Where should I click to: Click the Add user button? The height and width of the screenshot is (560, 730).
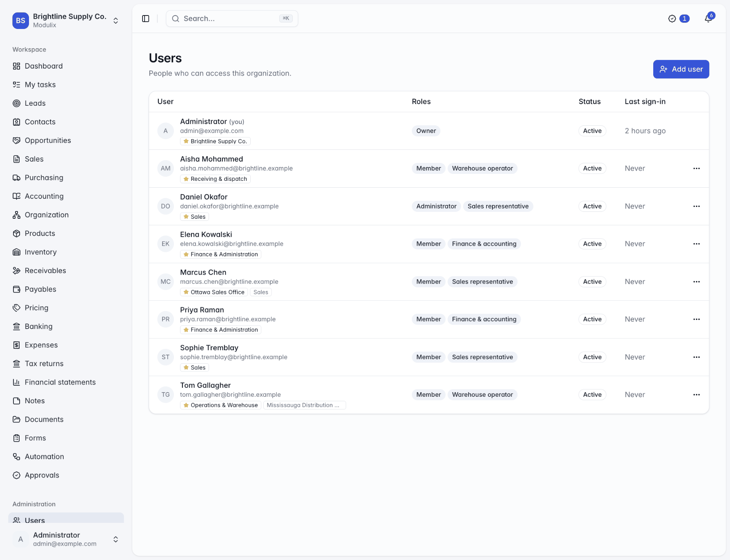(681, 69)
